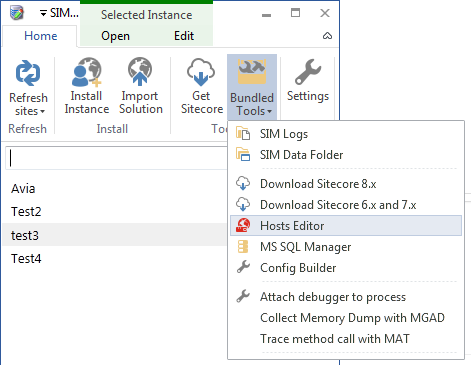
Task: Select the Test2 instance
Action: pyautogui.click(x=114, y=212)
